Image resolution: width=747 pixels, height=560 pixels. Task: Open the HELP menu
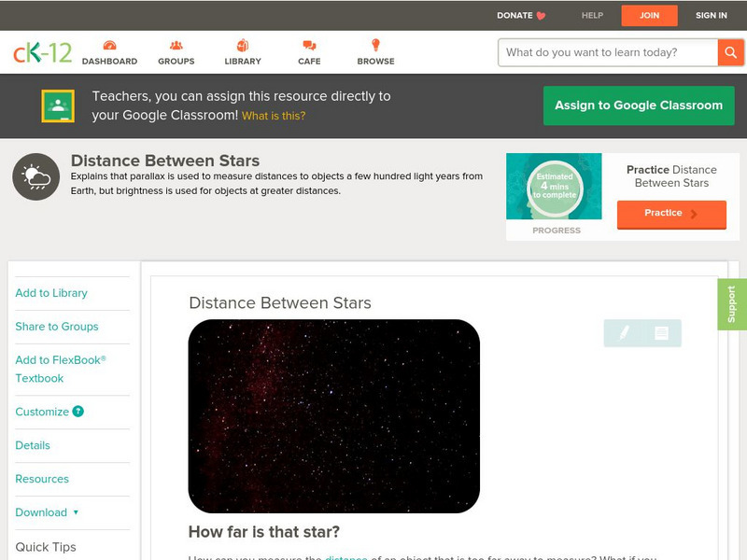[x=591, y=15]
